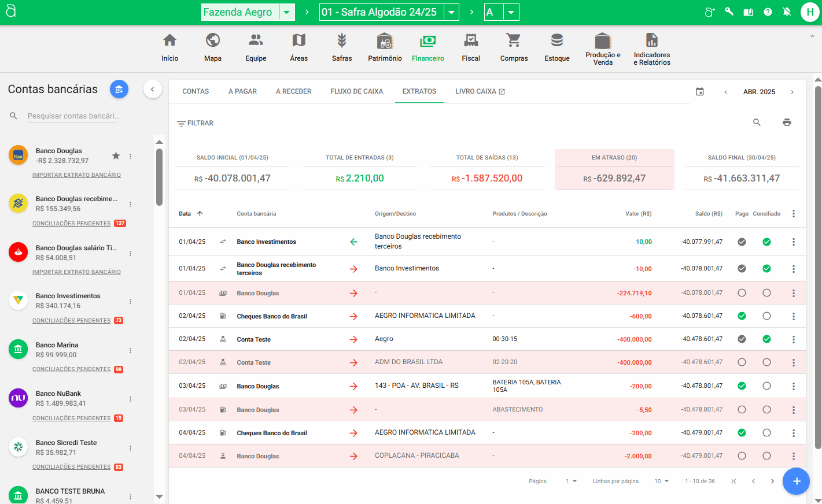
Task: Toggle paid status for COPLACANA - PIRACICABA row
Action: click(742, 456)
